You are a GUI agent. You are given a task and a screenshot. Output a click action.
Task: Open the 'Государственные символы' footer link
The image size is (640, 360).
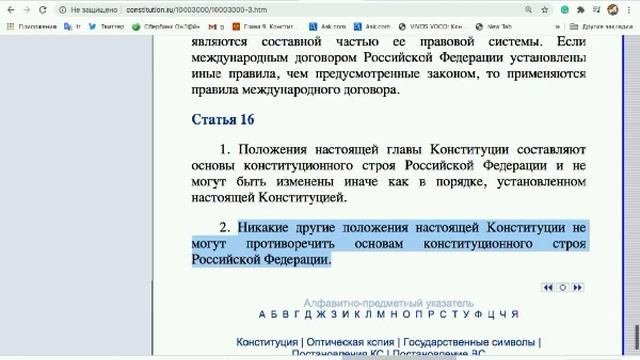pos(469,342)
